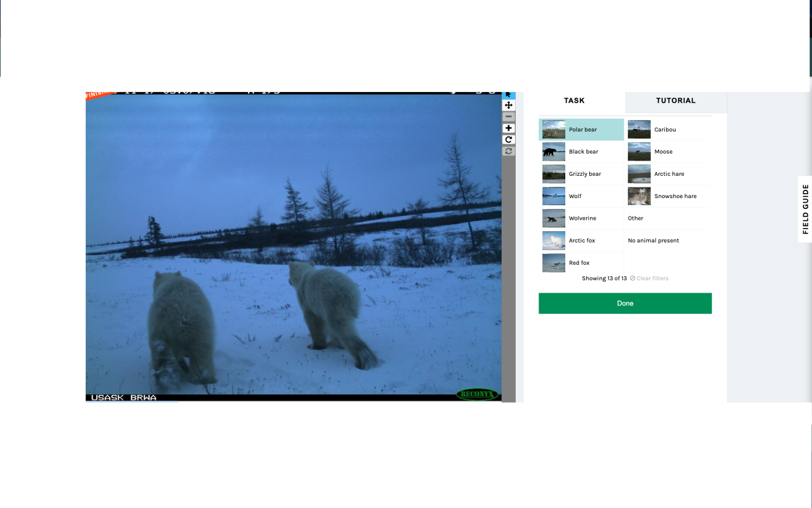This screenshot has height=508, width=812.
Task: Choose the Other option
Action: pos(668,218)
